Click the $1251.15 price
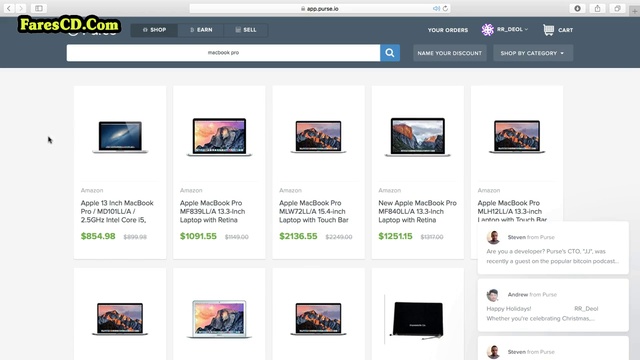Viewport: 640px width, 360px height. coord(395,236)
